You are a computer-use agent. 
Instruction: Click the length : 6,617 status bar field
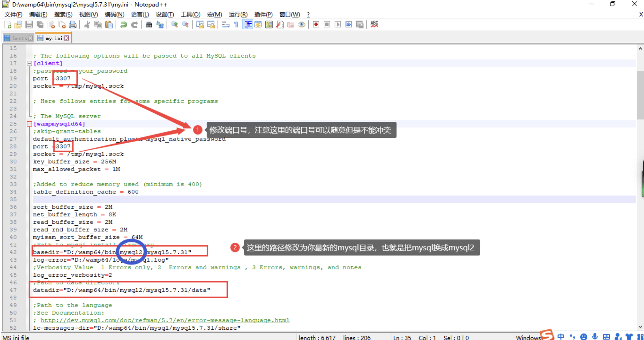(317, 338)
